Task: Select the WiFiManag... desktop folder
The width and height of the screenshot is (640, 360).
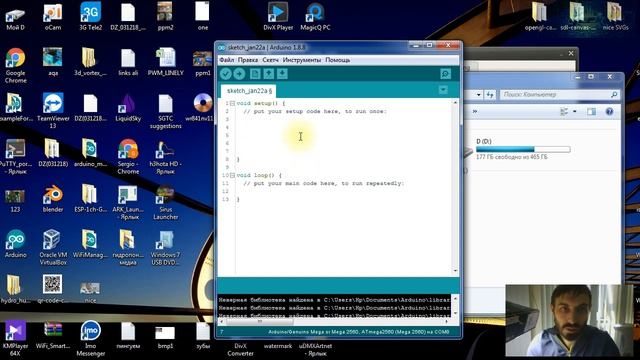Action: point(90,244)
